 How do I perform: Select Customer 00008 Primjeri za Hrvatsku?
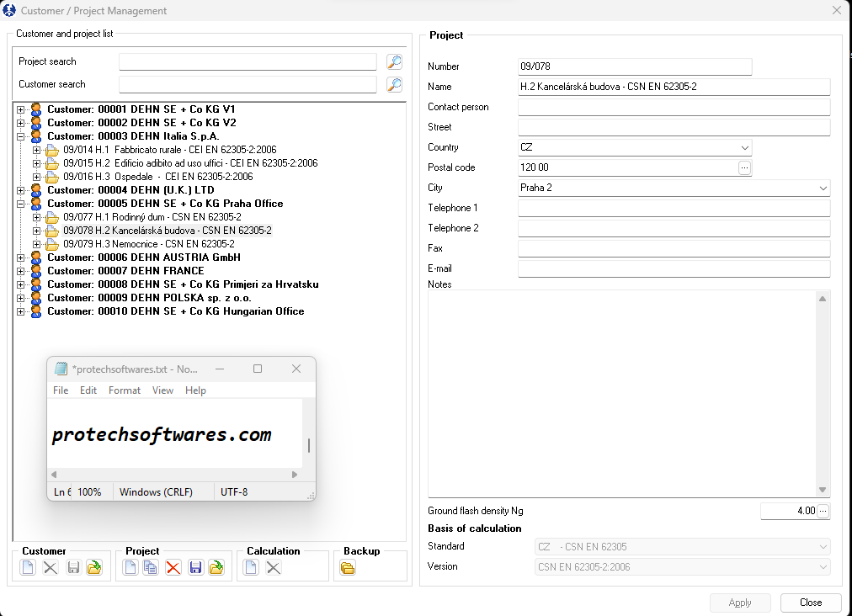tap(184, 284)
